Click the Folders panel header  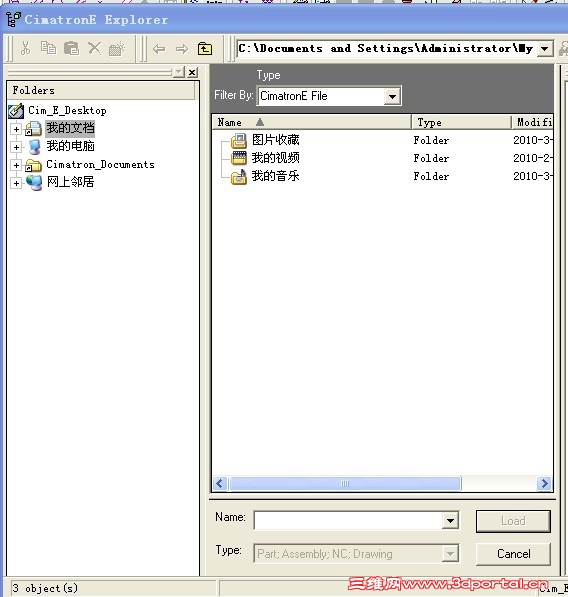[x=101, y=91]
